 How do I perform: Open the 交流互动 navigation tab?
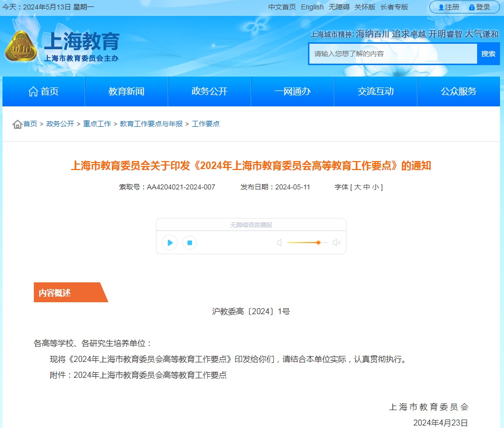pos(376,91)
